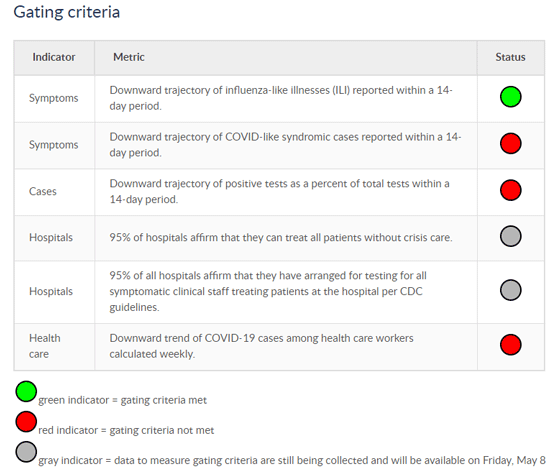Click gray status circle for crisis care row
The width and height of the screenshot is (550, 473).
tap(510, 236)
